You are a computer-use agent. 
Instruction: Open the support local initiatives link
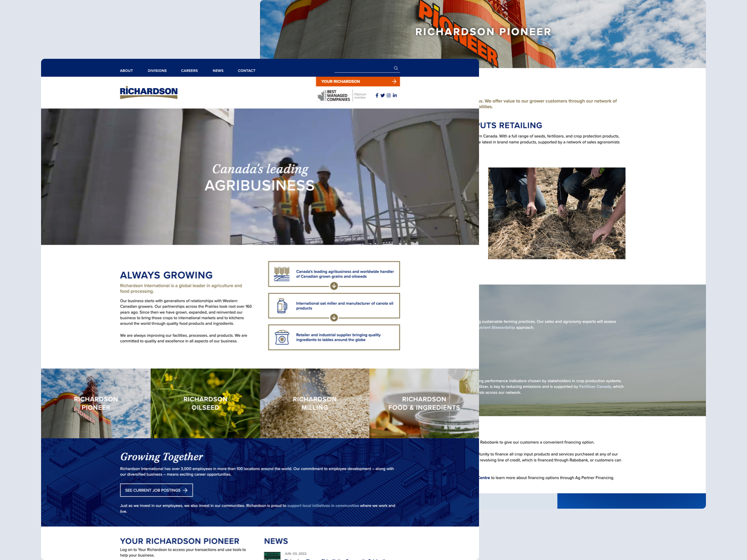[x=323, y=505]
